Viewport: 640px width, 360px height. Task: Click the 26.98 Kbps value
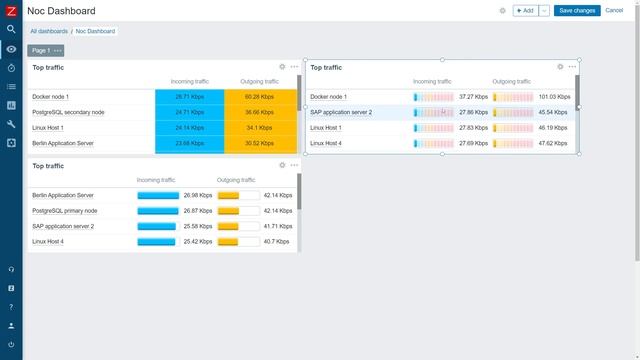pos(198,195)
